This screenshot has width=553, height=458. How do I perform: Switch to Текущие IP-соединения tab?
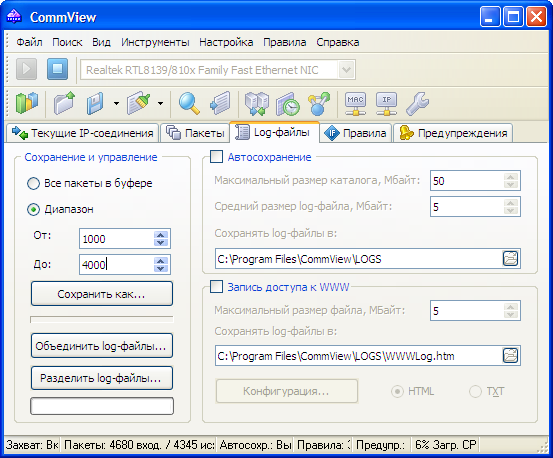[x=83, y=133]
